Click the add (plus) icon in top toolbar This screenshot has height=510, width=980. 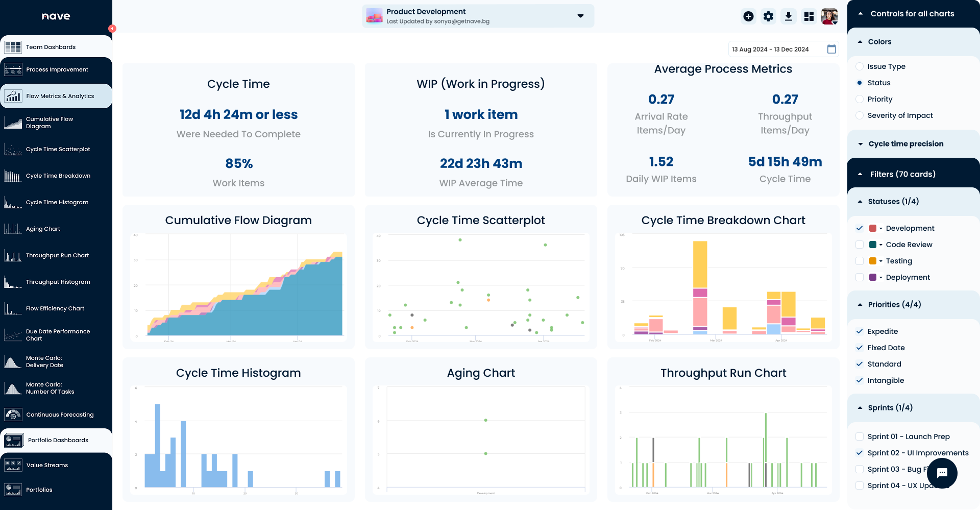748,16
